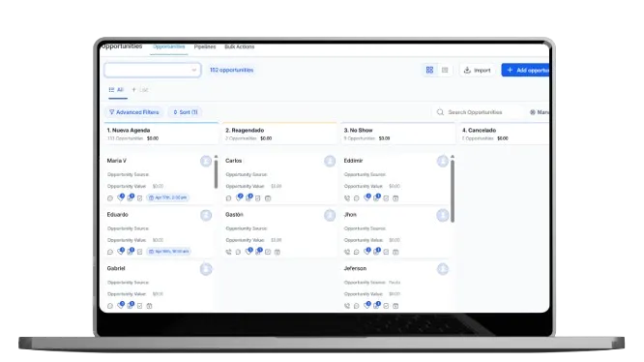Viewport: 644px width, 362px height.
Task: Open Eddimir's owner avatar
Action: (442, 161)
